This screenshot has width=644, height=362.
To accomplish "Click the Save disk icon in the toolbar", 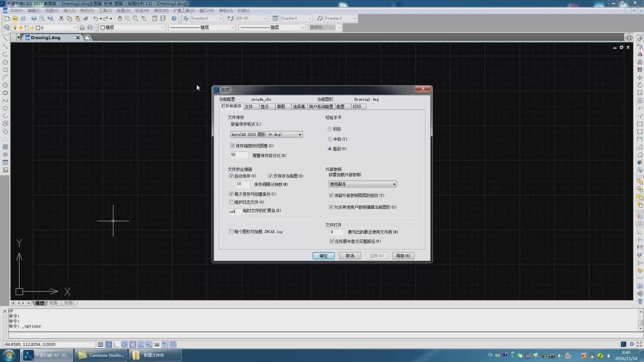I will click(23, 19).
